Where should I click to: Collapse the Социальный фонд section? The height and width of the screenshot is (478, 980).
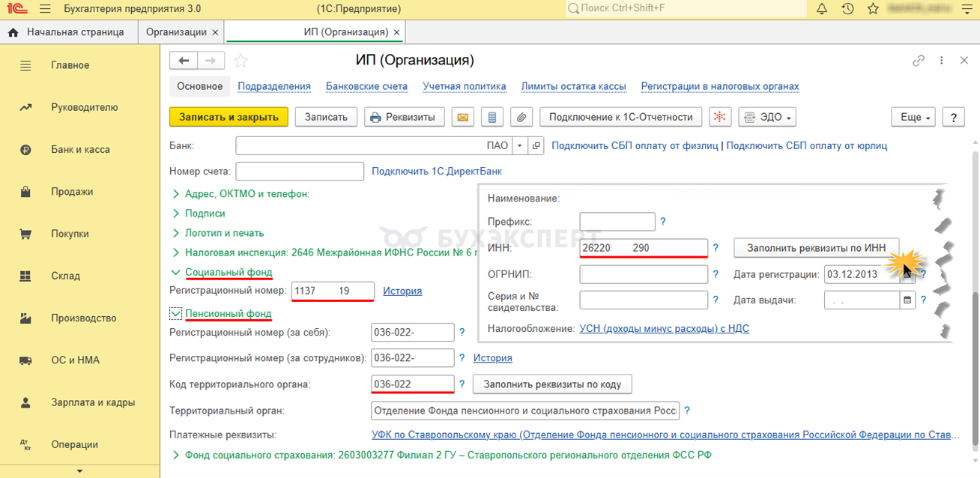175,272
